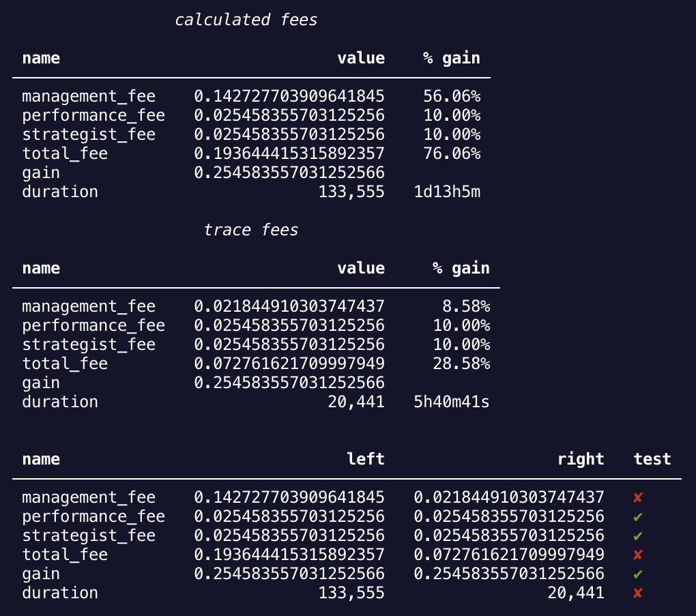696x616 pixels.
Task: Select gain value in calculated fees table
Action: coord(289,173)
